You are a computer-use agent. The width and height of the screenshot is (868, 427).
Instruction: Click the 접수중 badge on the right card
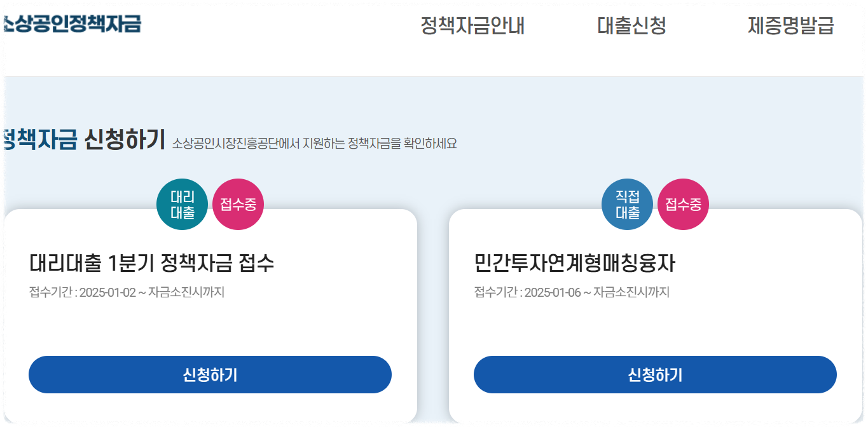(682, 205)
